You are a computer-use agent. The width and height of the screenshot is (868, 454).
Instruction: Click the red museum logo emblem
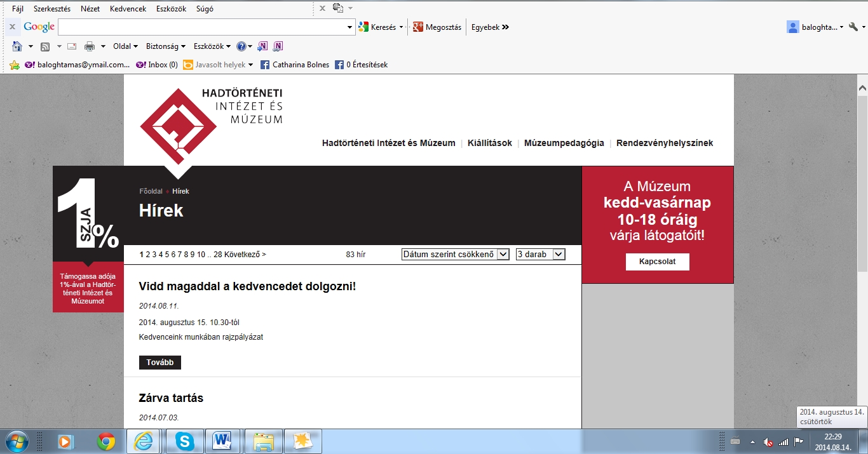click(179, 127)
